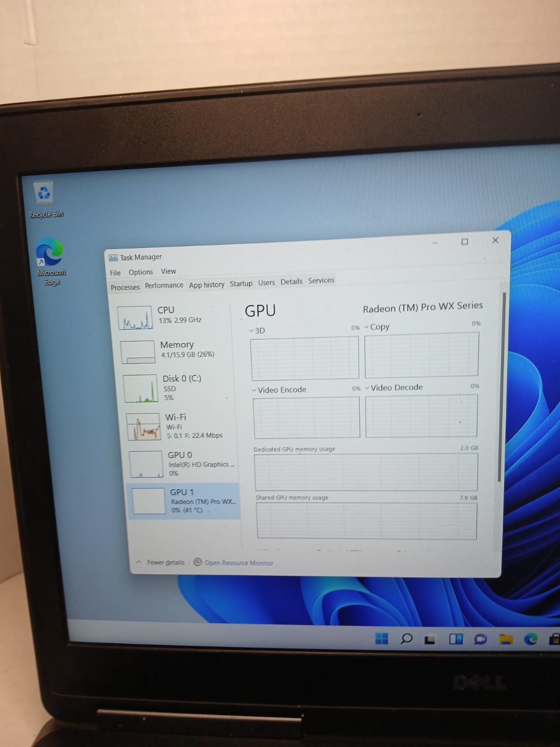
Task: Open the Video Encode graph dropdown
Action: pos(279,390)
